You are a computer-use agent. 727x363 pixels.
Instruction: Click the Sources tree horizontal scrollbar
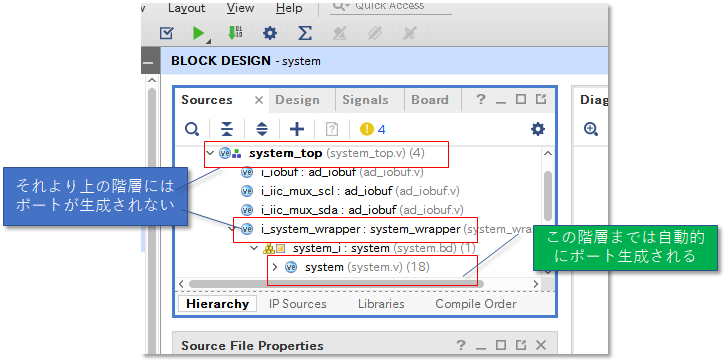click(337, 283)
